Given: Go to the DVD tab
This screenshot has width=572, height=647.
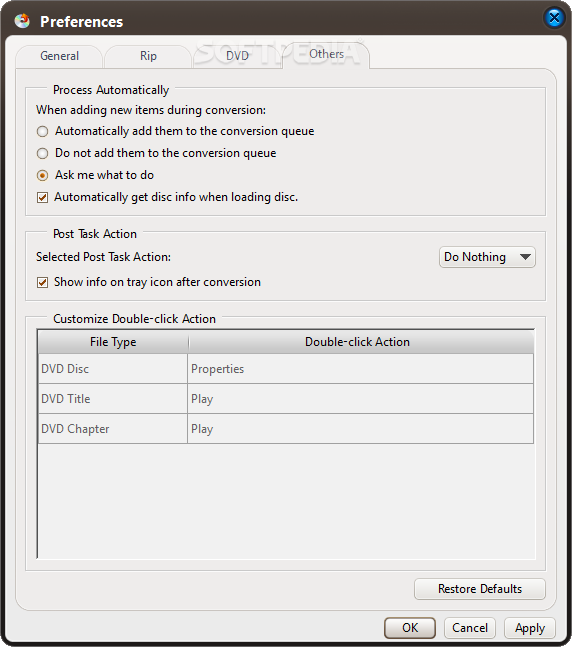Looking at the screenshot, I should [237, 56].
